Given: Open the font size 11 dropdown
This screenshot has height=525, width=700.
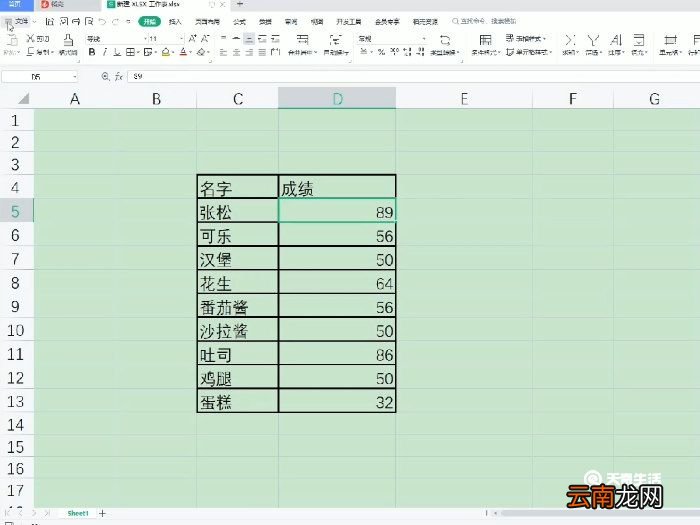Looking at the screenshot, I should (x=181, y=39).
